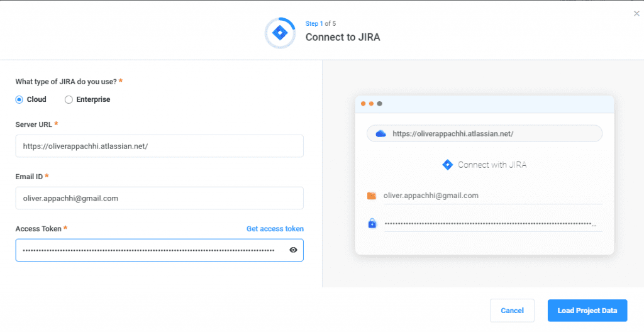Click the orange envelope icon in the preview
This screenshot has height=332, width=644.
point(372,196)
